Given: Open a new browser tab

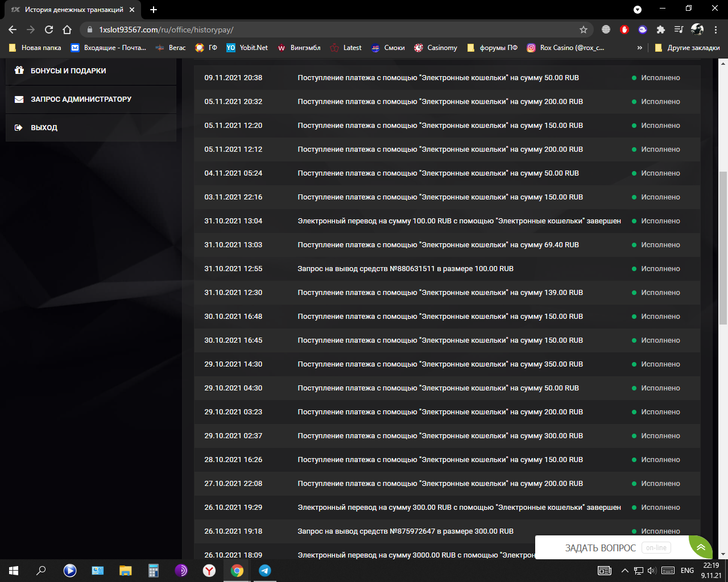Looking at the screenshot, I should click(x=154, y=10).
